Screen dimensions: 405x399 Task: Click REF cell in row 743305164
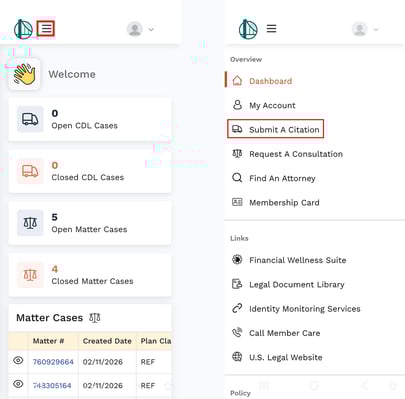pos(148,385)
